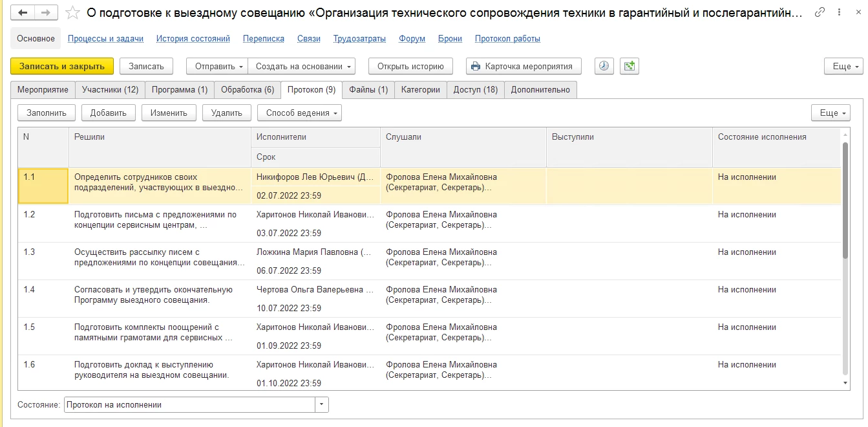
Task: Click the Решили column header
Action: point(160,148)
